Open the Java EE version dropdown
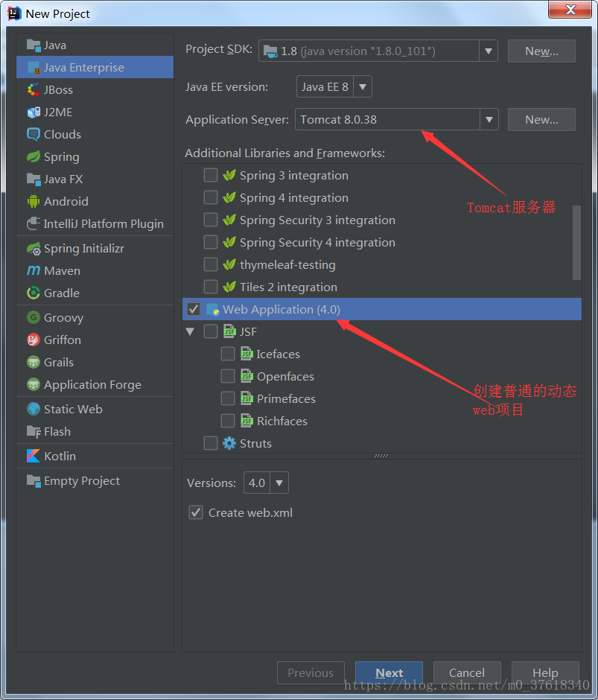The width and height of the screenshot is (598, 700). [363, 86]
